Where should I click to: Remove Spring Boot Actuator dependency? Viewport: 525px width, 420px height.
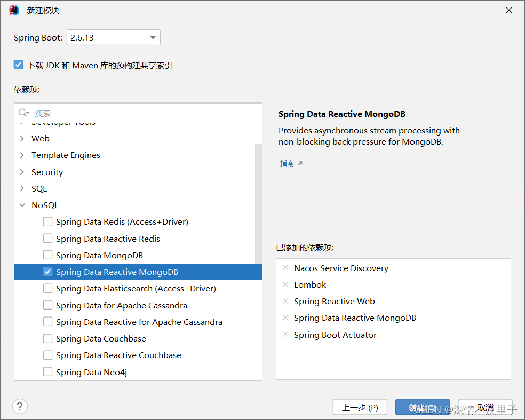tap(285, 334)
